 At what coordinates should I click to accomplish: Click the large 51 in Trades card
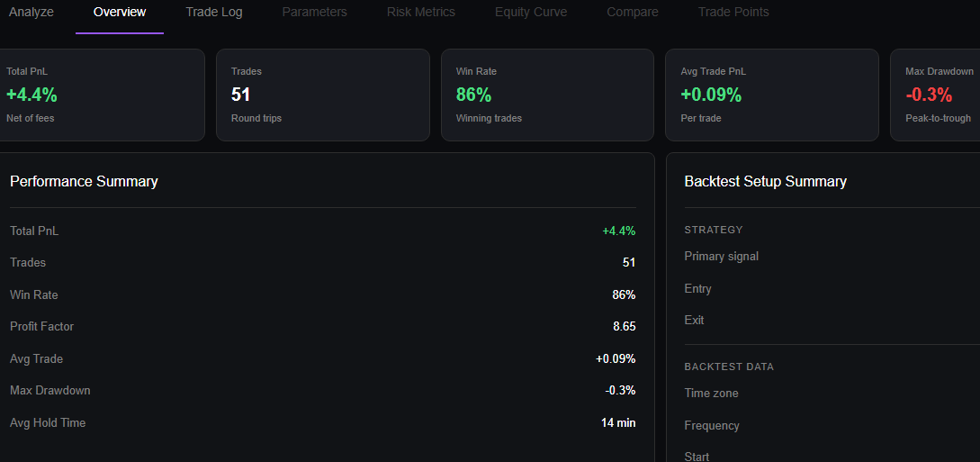tap(240, 95)
